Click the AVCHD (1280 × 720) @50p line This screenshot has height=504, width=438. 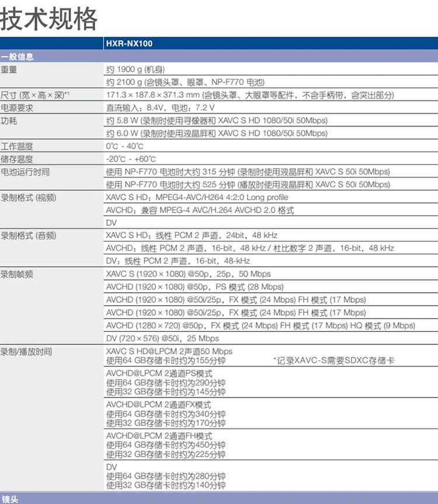point(260,325)
